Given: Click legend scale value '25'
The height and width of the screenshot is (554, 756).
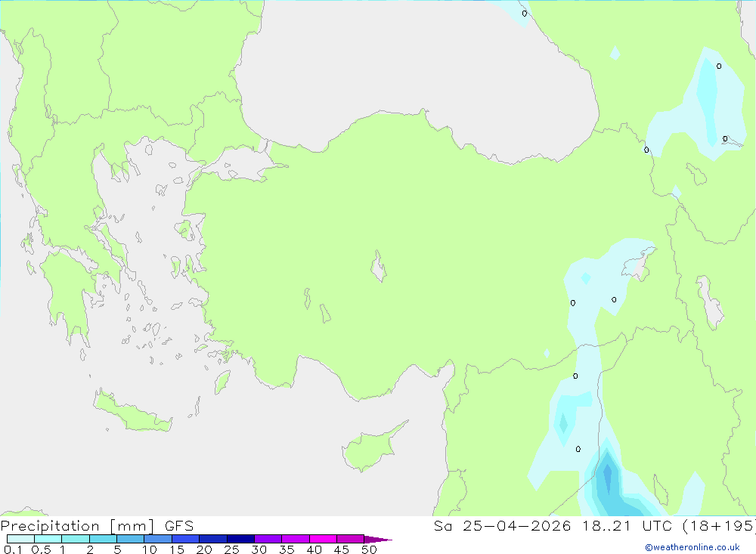Looking at the screenshot, I should 231,549.
